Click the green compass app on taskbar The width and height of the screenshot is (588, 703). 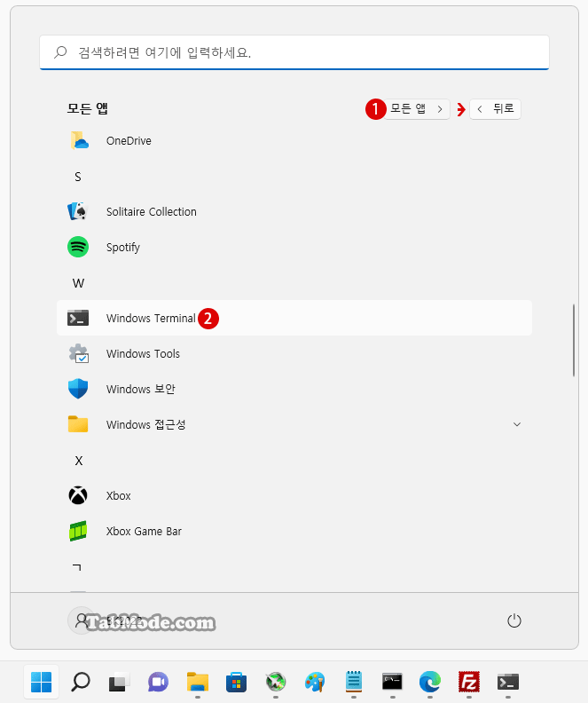pos(276,682)
